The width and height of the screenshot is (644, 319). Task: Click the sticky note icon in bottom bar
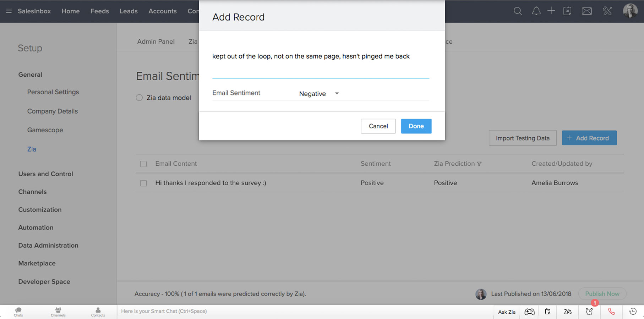[x=548, y=312]
